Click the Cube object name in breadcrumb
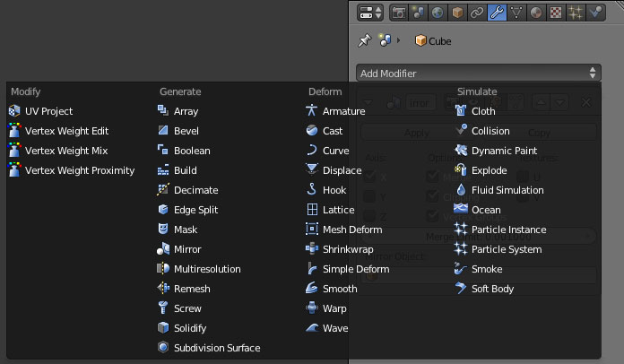Viewport: 624px width, 364px height. 439,41
